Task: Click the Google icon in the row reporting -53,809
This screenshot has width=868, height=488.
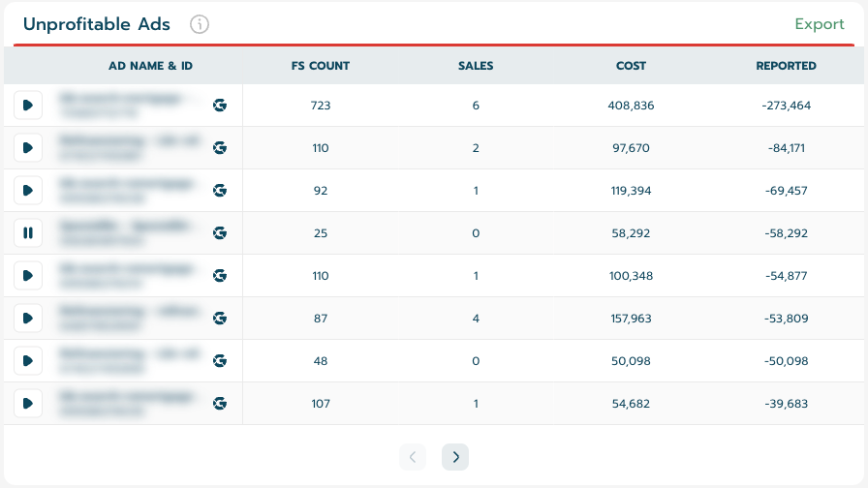Action: (x=220, y=319)
